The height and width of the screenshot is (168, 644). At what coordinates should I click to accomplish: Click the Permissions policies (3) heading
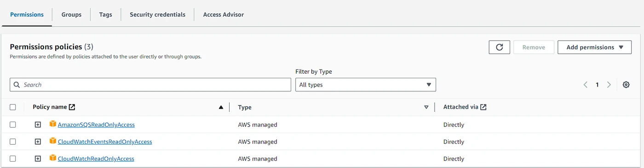(x=52, y=47)
